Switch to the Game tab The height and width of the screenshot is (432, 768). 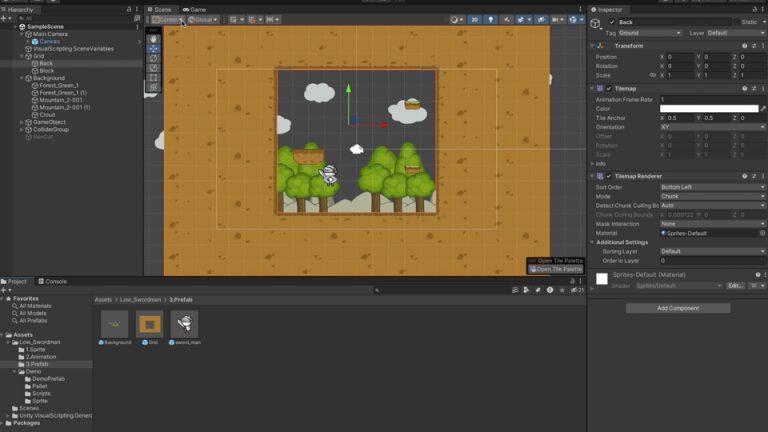click(x=194, y=9)
